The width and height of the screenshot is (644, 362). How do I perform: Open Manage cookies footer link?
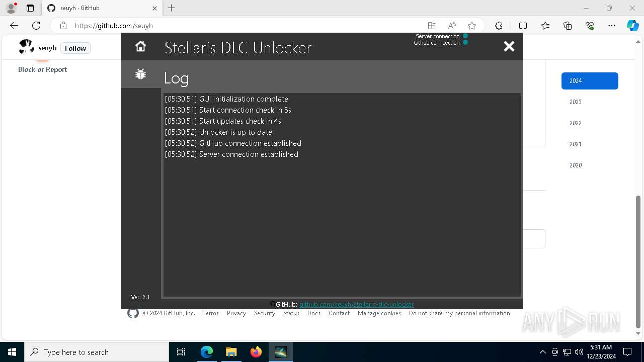[x=379, y=313]
